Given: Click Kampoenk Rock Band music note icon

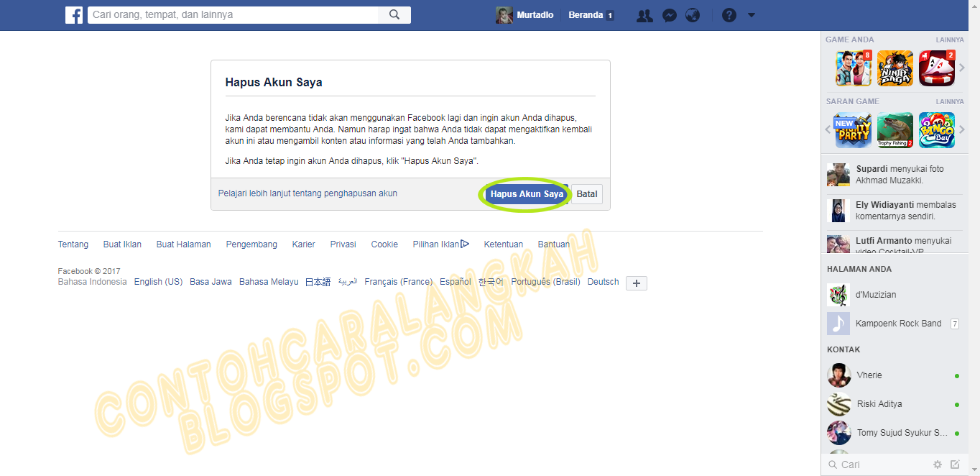Looking at the screenshot, I should (x=838, y=324).
